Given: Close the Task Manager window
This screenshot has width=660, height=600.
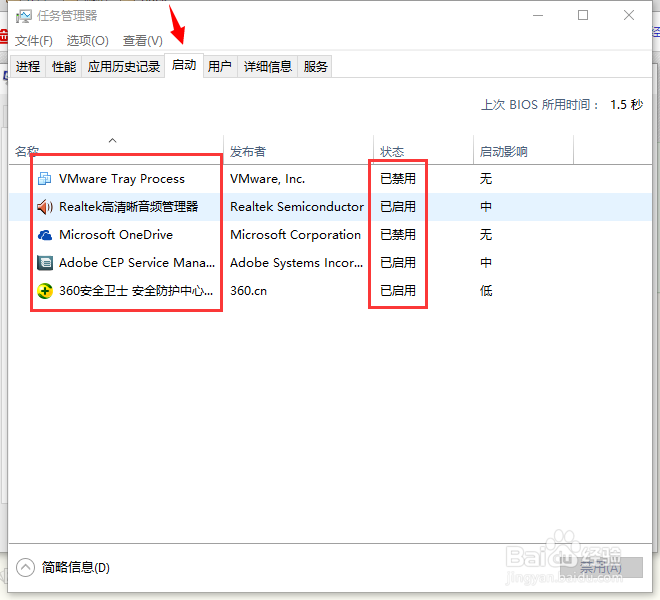Looking at the screenshot, I should tap(629, 16).
